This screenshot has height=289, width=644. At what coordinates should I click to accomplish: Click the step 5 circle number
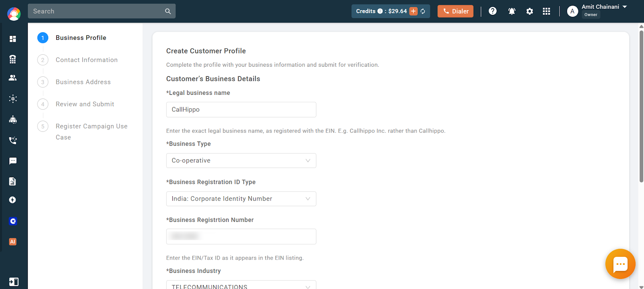click(43, 126)
